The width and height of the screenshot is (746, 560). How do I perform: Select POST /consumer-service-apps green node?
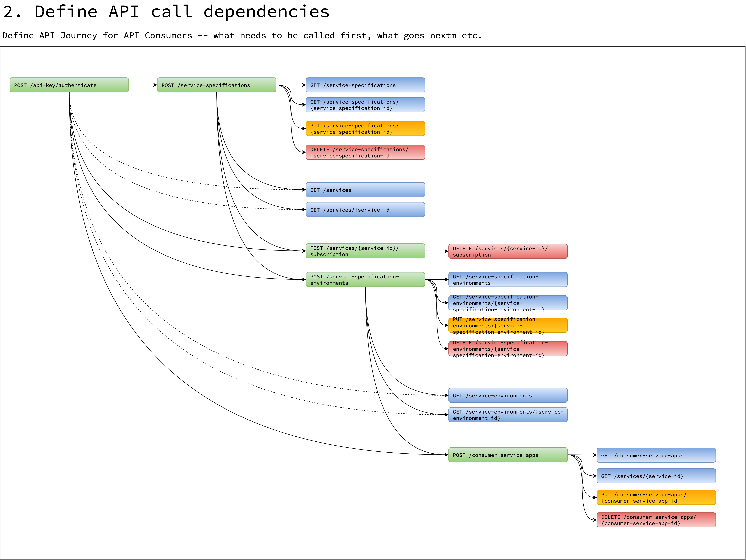click(508, 455)
